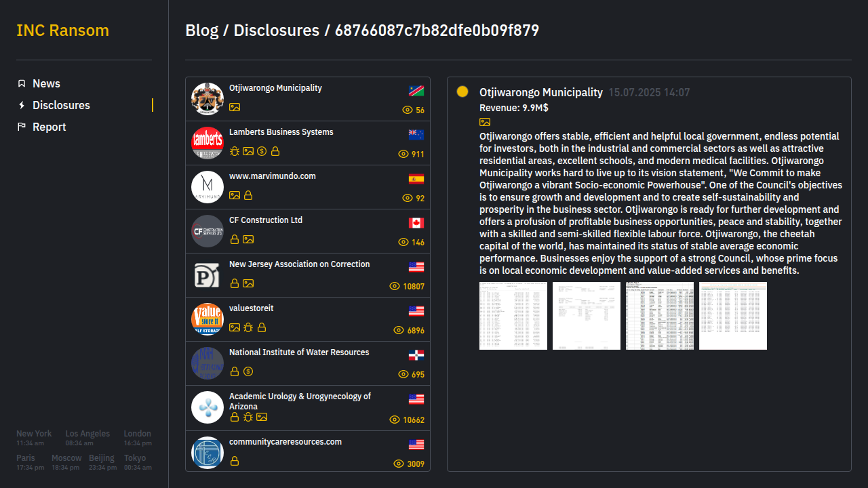The image size is (868, 488).
Task: Click the Namibia flag on Otjiwarongo row
Action: 416,91
